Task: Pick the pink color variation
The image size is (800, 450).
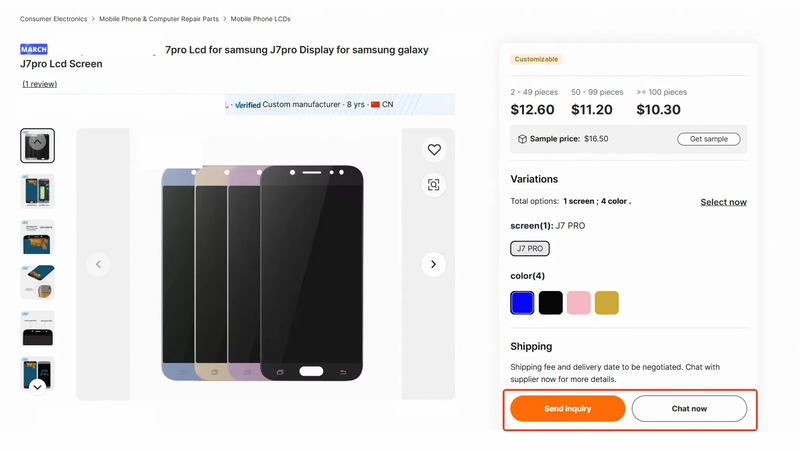Action: [579, 303]
